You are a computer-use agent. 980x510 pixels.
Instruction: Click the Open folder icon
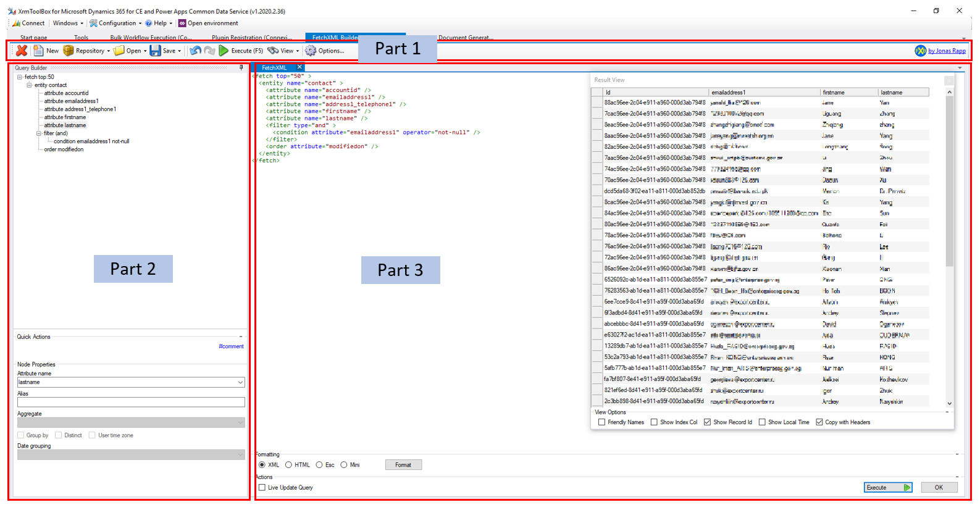pos(119,51)
